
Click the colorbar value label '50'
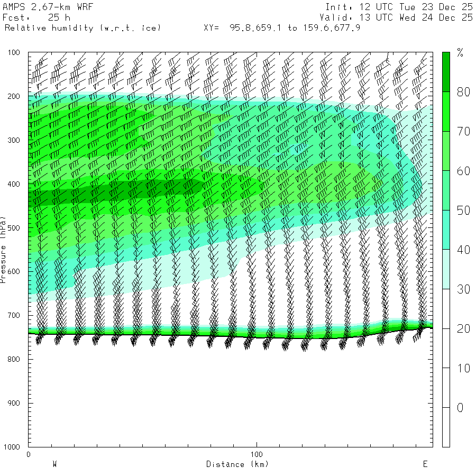[463, 210]
